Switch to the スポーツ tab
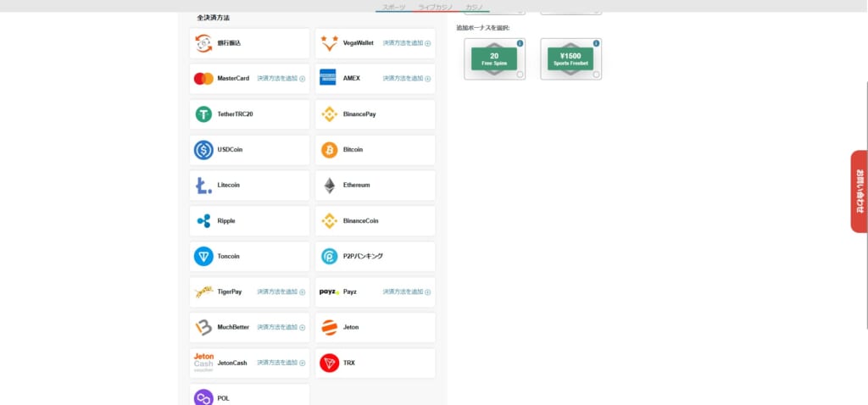 (393, 7)
